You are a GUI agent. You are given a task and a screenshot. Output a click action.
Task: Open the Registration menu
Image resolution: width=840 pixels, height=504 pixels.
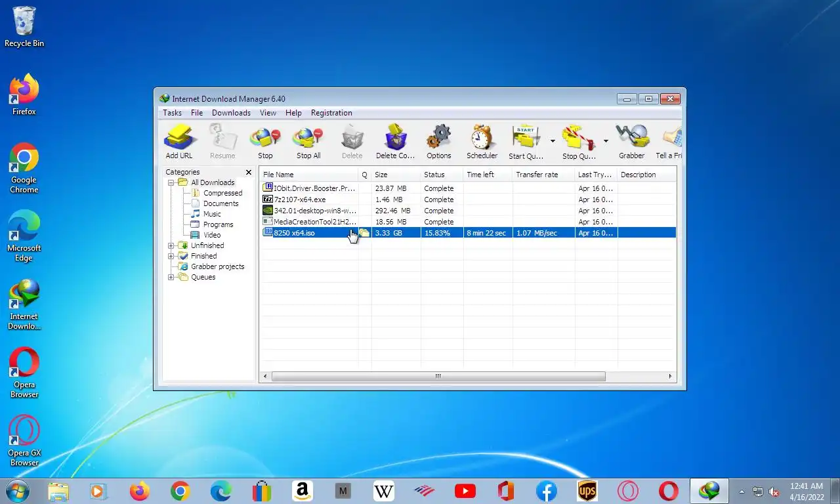[331, 113]
